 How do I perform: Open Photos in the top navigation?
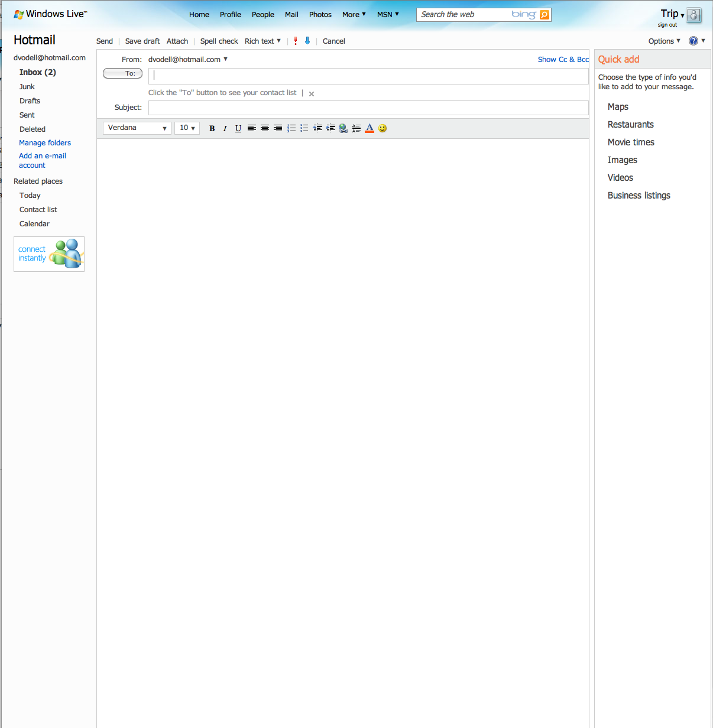[320, 14]
